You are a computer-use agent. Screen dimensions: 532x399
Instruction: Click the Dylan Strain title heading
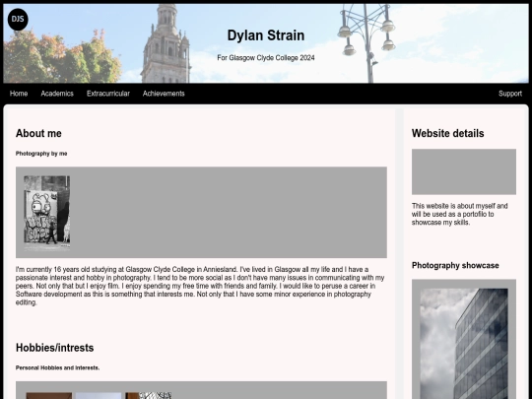pos(266,35)
